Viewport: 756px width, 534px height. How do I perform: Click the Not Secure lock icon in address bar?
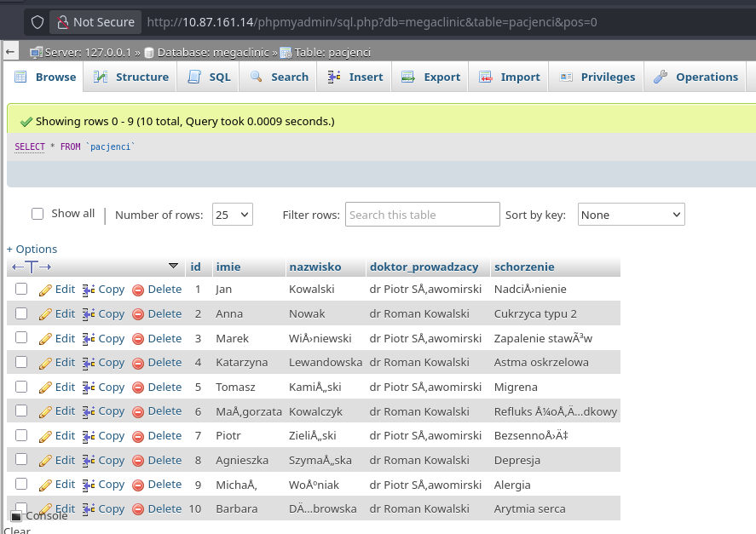pyautogui.click(x=62, y=22)
